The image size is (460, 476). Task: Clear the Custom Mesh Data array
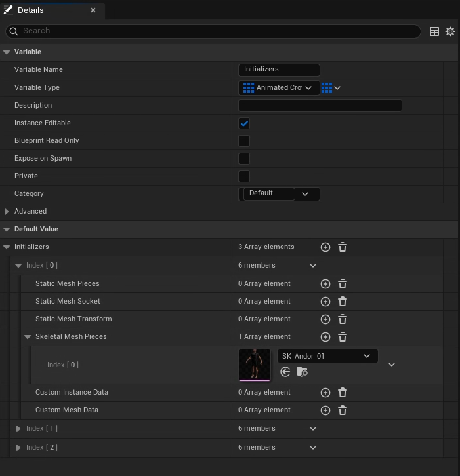coord(343,410)
